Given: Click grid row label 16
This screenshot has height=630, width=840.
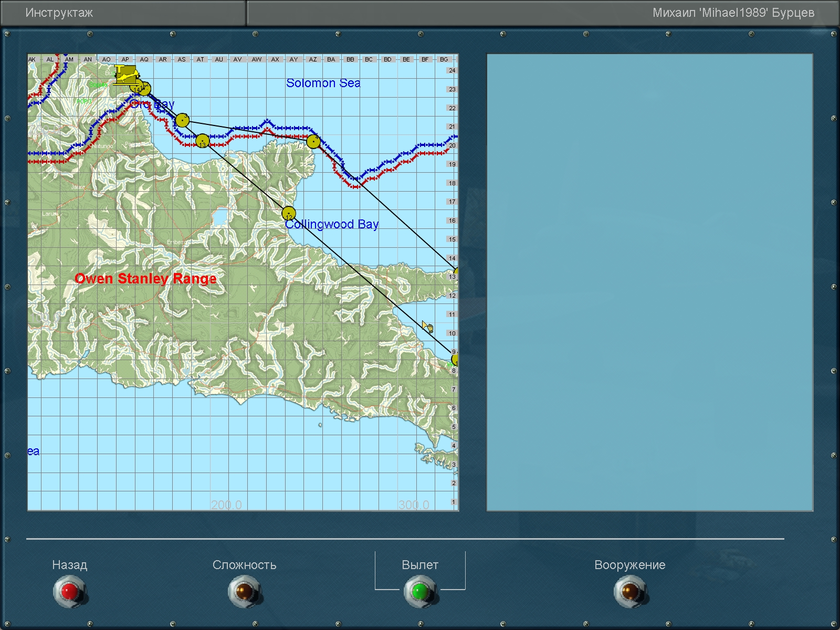Looking at the screenshot, I should point(452,220).
